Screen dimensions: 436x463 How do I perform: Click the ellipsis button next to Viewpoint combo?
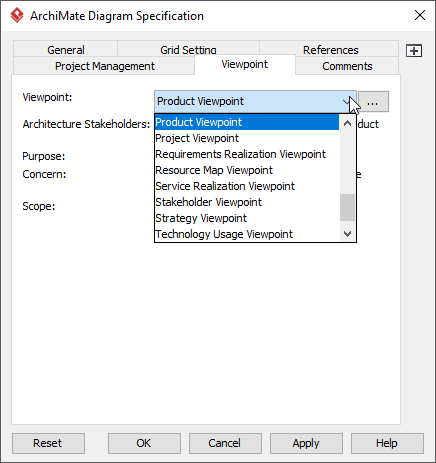[x=373, y=101]
